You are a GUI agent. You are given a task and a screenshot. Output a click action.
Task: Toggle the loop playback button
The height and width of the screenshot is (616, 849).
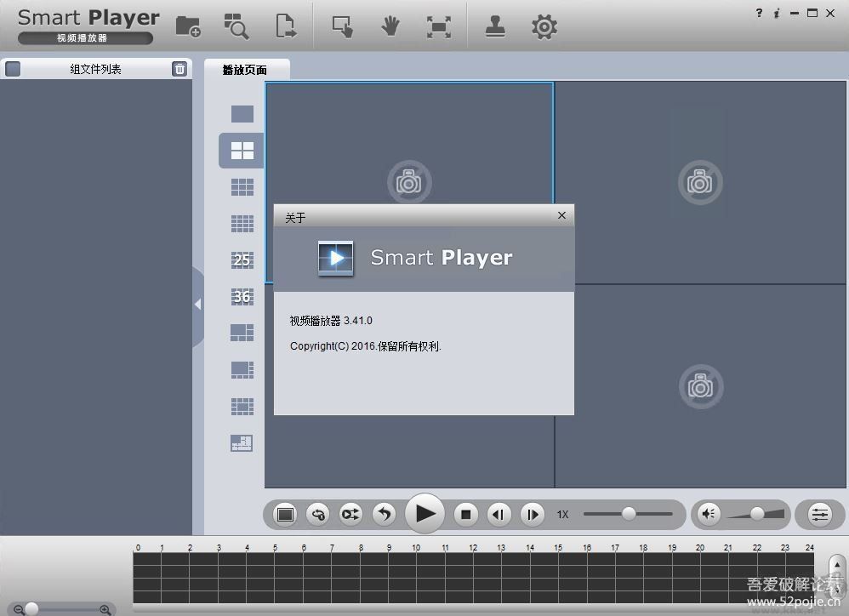pos(318,514)
